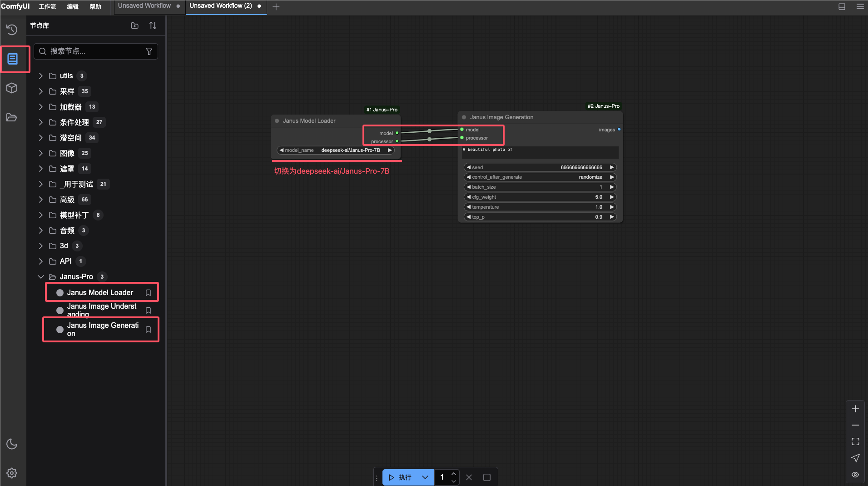
Task: Click the 搜索节点 search field
Action: tap(96, 51)
